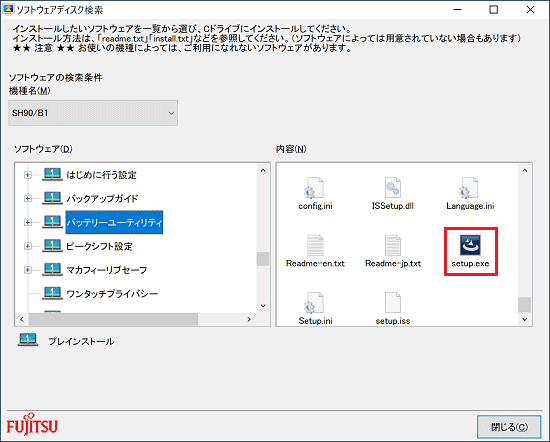
Task: Click software list scroll left arrow
Action: 22,319
